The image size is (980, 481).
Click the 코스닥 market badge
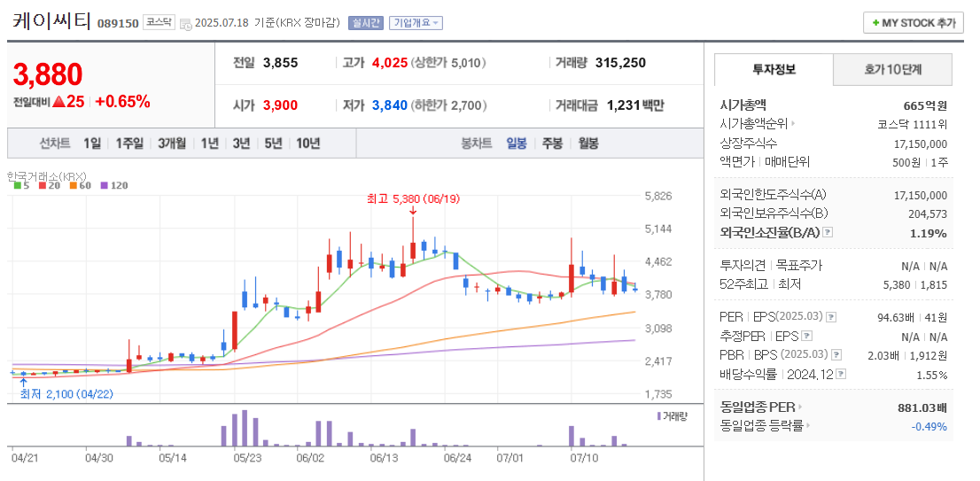coord(159,22)
